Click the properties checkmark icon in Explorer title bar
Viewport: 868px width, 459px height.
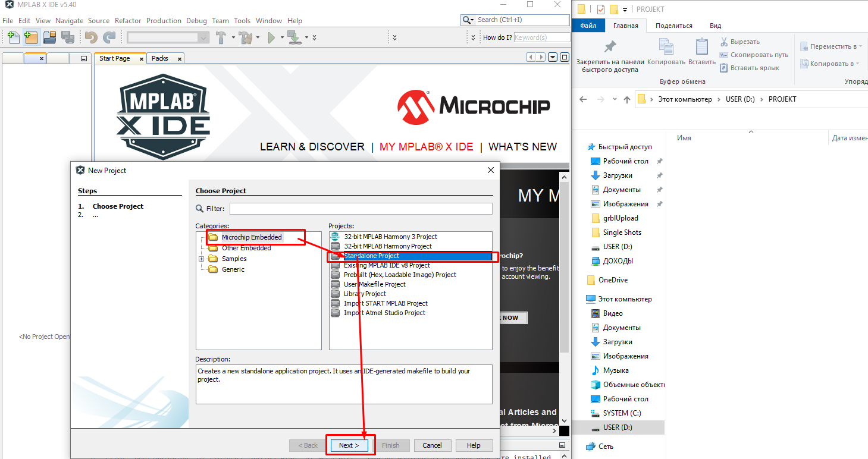(x=600, y=10)
